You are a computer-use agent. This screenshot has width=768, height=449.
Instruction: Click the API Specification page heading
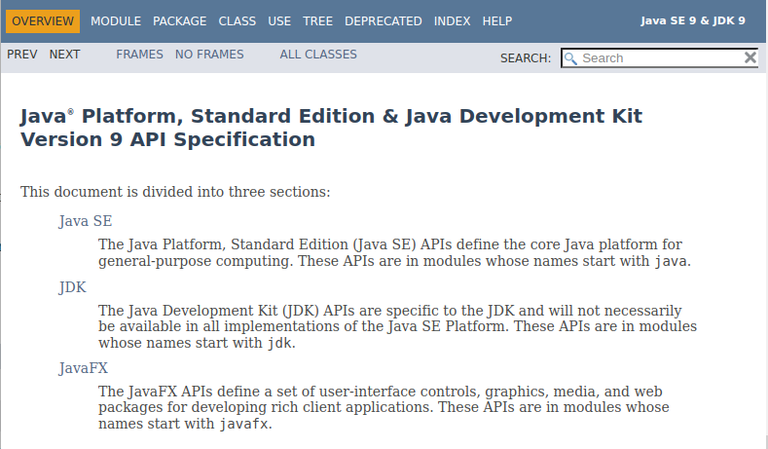pyautogui.click(x=331, y=128)
